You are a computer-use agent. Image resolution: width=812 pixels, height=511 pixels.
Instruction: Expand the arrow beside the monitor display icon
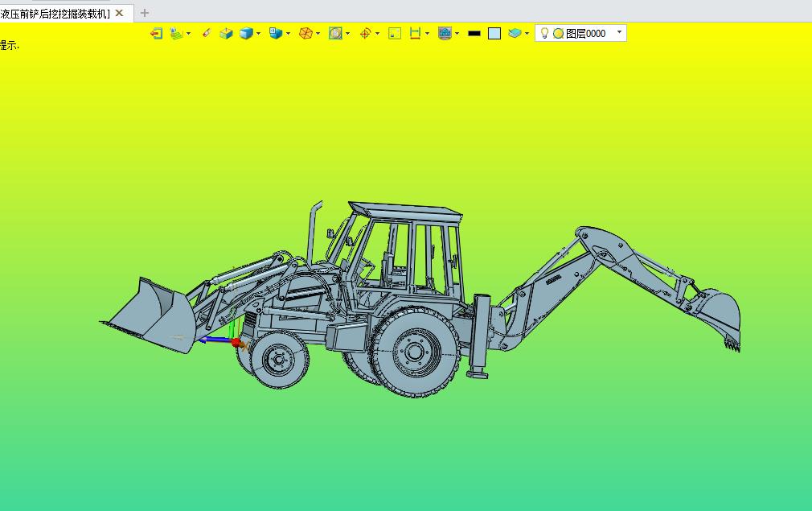(x=457, y=34)
